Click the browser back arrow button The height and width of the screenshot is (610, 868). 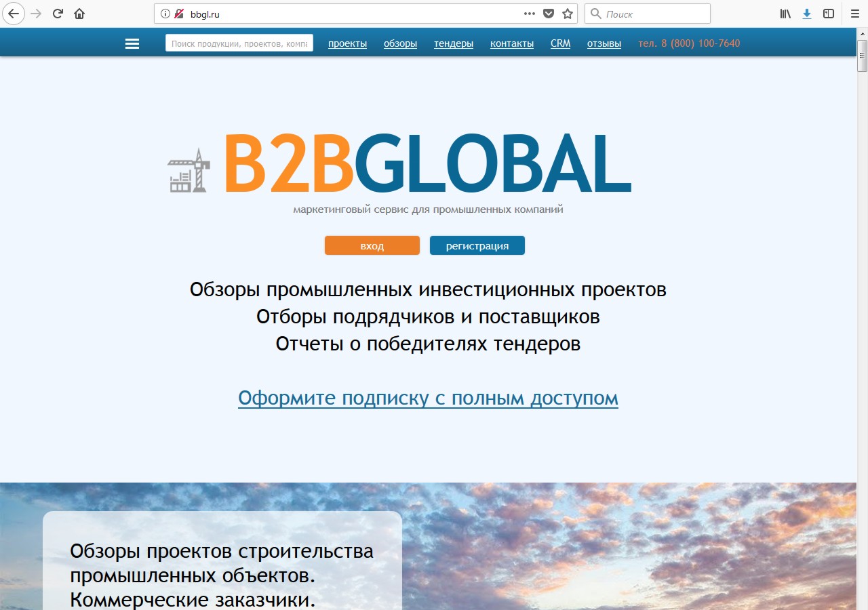[x=13, y=14]
